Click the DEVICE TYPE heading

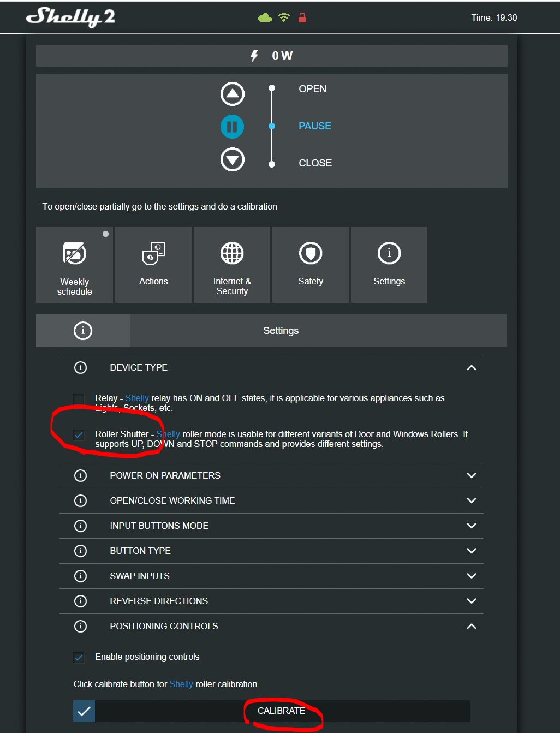pyautogui.click(x=139, y=367)
